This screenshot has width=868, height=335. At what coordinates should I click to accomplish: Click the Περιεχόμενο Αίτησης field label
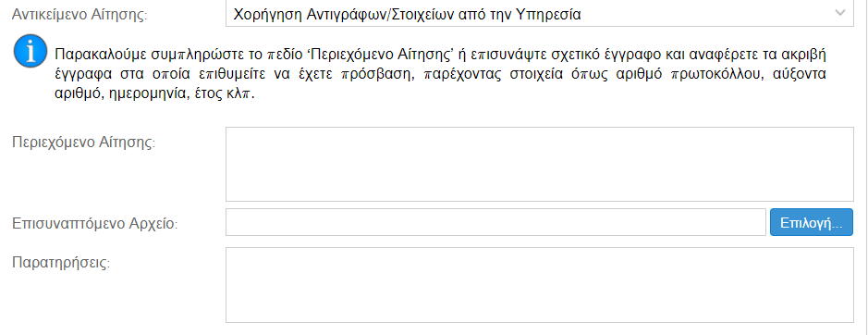click(x=84, y=142)
